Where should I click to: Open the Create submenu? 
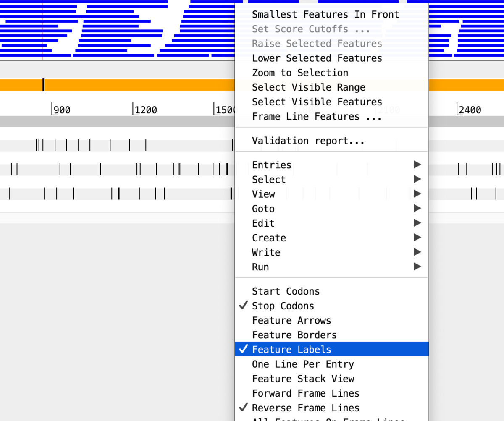(x=332, y=238)
